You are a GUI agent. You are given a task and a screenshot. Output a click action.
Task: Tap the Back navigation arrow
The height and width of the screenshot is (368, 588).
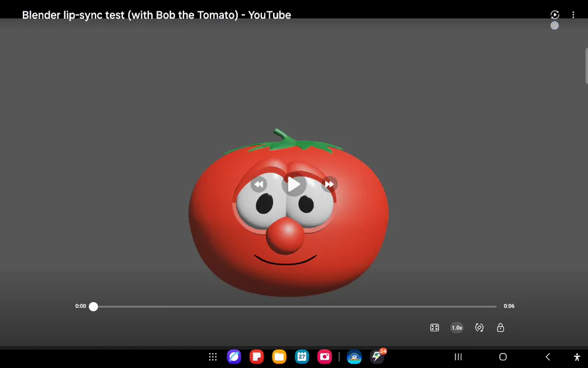pyautogui.click(x=548, y=357)
